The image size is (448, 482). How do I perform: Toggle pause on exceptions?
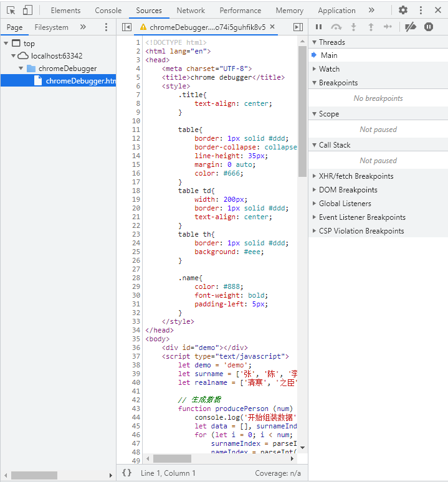[428, 27]
